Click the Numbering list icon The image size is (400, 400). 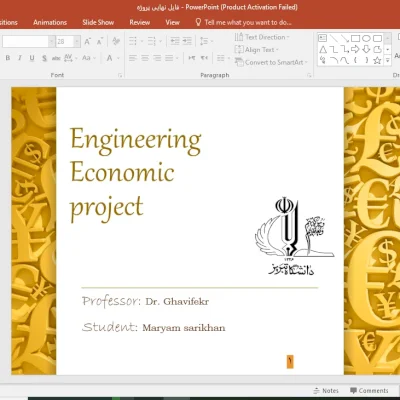tap(152, 41)
